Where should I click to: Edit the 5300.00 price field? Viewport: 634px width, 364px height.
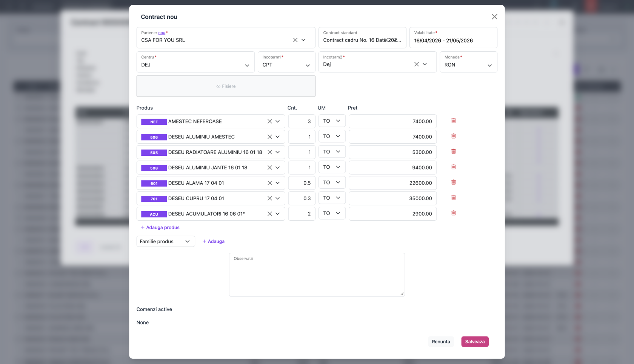pos(393,152)
